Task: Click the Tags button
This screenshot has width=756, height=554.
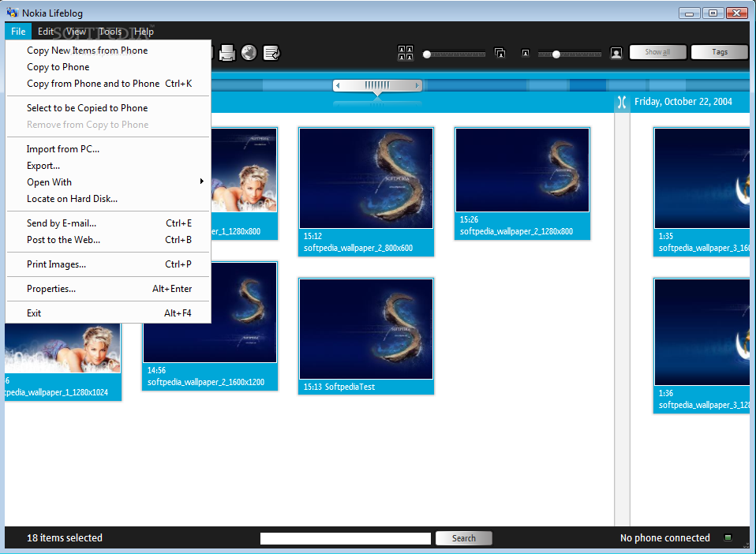Action: 720,52
